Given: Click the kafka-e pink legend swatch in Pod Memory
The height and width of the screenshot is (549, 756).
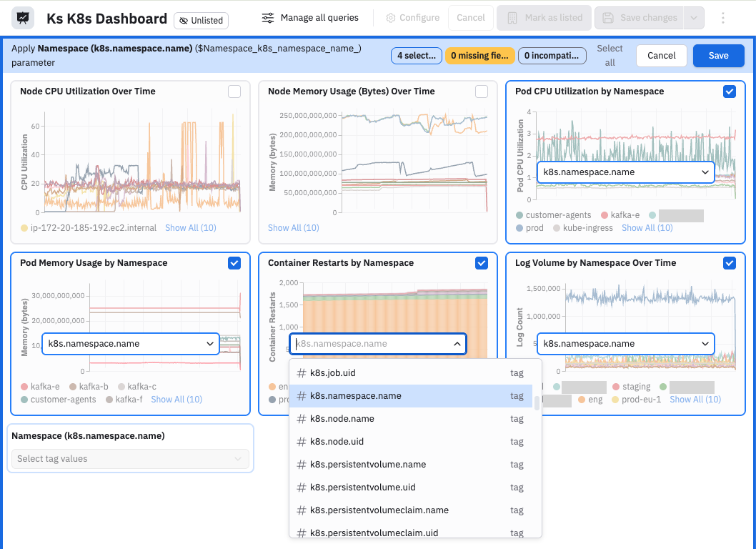Looking at the screenshot, I should click(24, 387).
